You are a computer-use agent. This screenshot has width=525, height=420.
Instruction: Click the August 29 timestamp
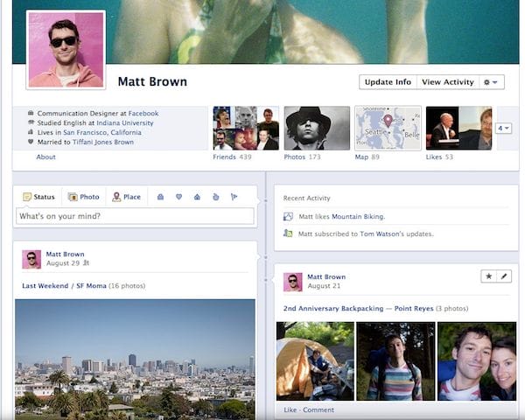point(63,262)
